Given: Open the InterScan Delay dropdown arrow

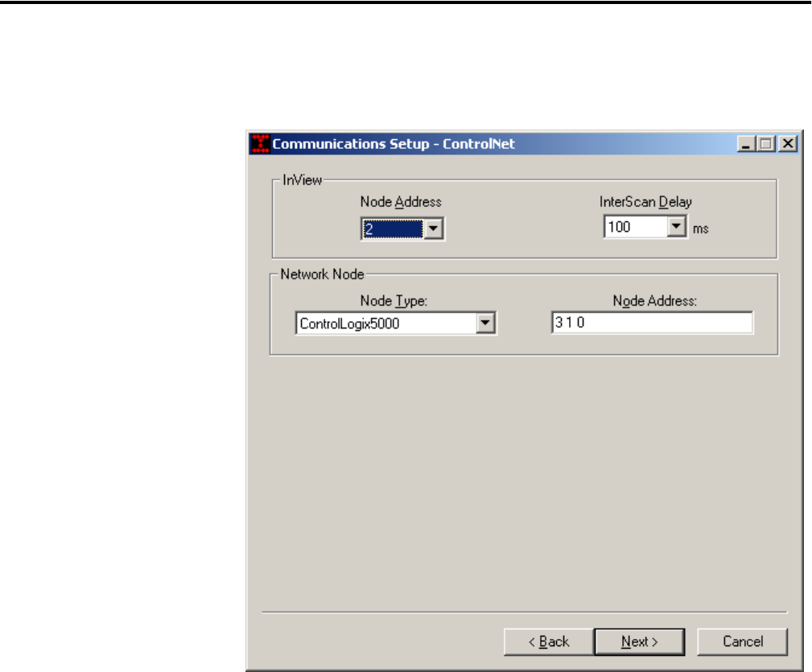Looking at the screenshot, I should pyautogui.click(x=676, y=227).
